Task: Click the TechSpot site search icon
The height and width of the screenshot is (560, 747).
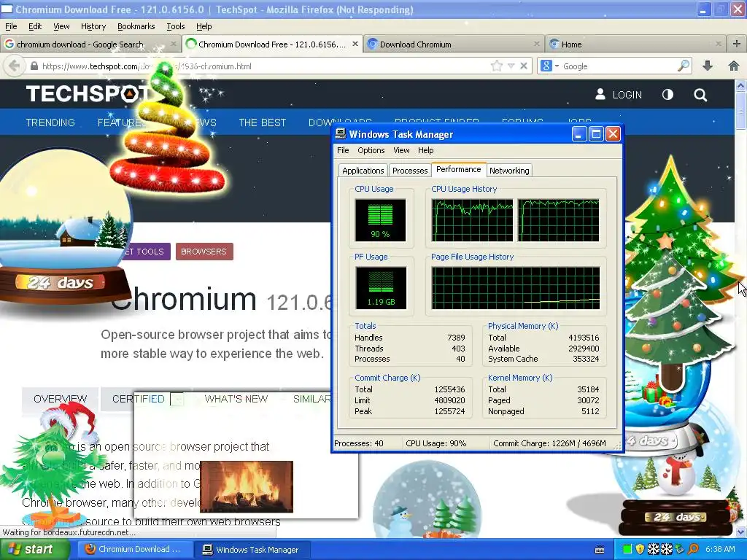Action: 700,95
